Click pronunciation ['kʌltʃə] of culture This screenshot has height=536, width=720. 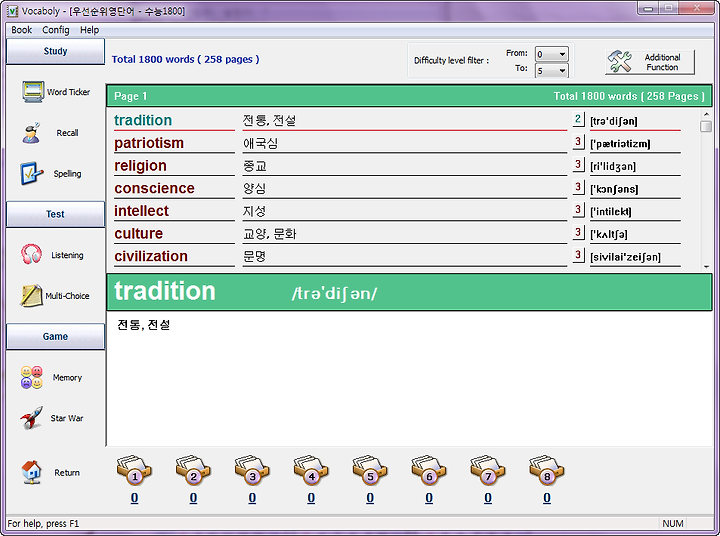click(x=609, y=234)
